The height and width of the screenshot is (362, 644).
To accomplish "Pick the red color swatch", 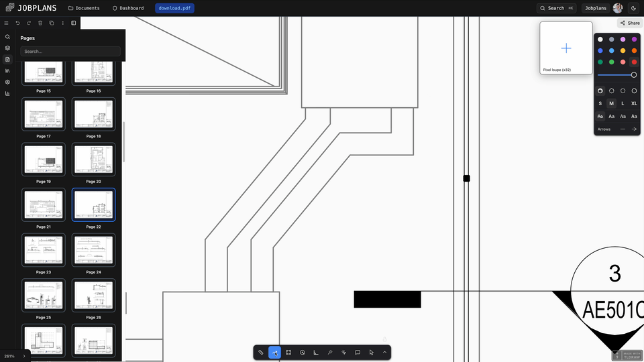I will coord(634,62).
